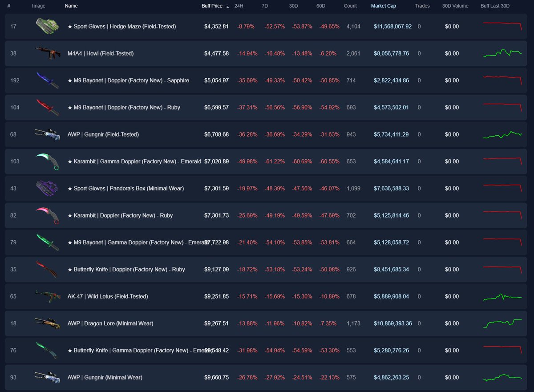Click the Image column header
Viewport: 534px width, 392px height.
[39, 6]
